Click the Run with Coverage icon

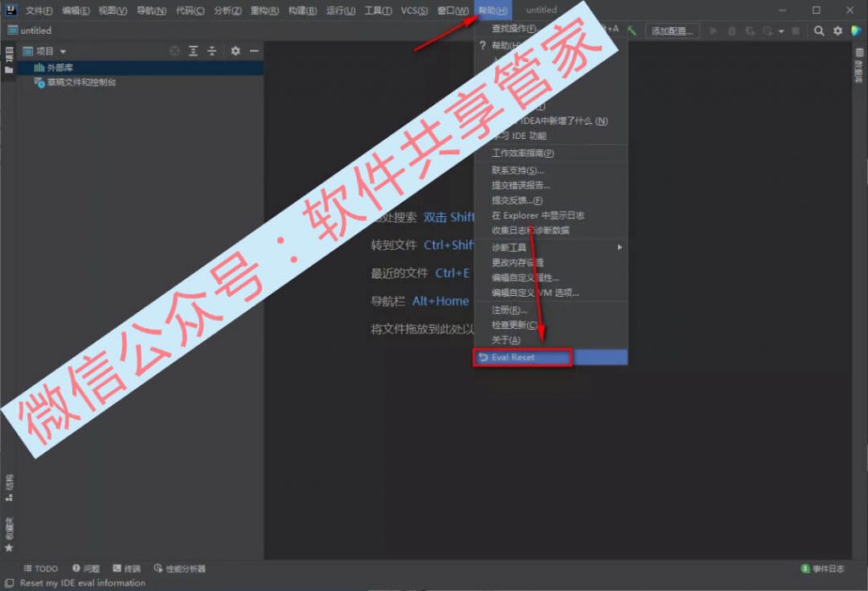[x=750, y=31]
